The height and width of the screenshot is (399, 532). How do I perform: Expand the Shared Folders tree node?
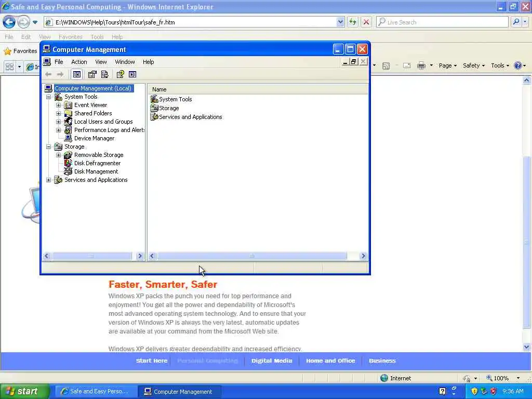tap(58, 113)
